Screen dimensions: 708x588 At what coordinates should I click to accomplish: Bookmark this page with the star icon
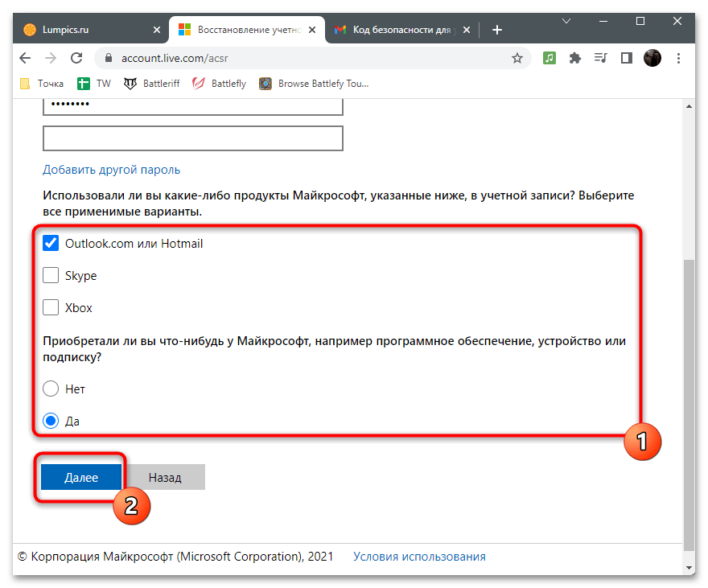click(517, 58)
